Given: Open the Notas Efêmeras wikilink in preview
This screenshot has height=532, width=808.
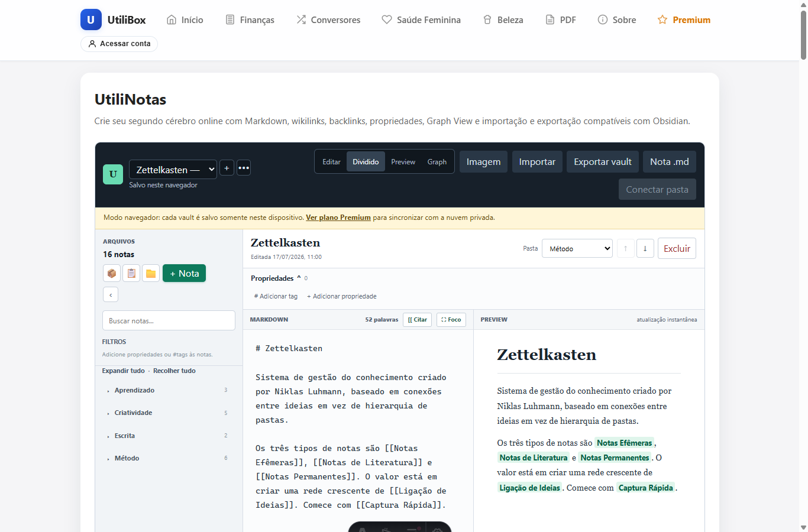Looking at the screenshot, I should tap(624, 443).
